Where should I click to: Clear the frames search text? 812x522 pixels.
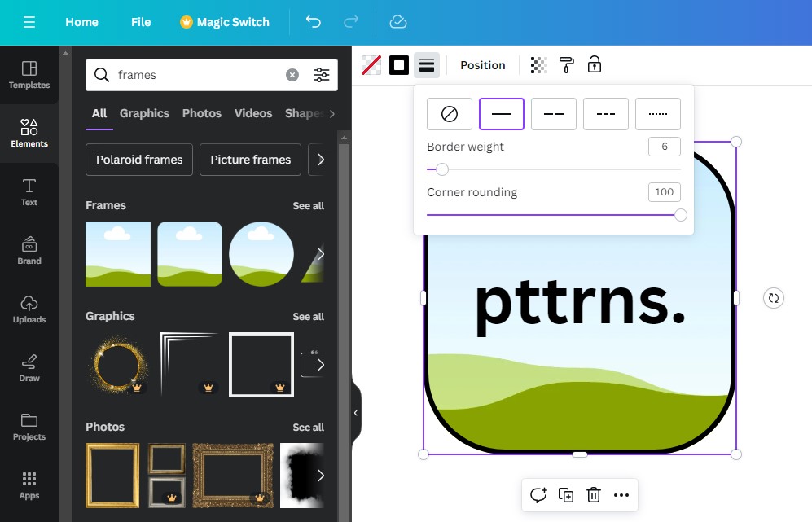coord(292,75)
